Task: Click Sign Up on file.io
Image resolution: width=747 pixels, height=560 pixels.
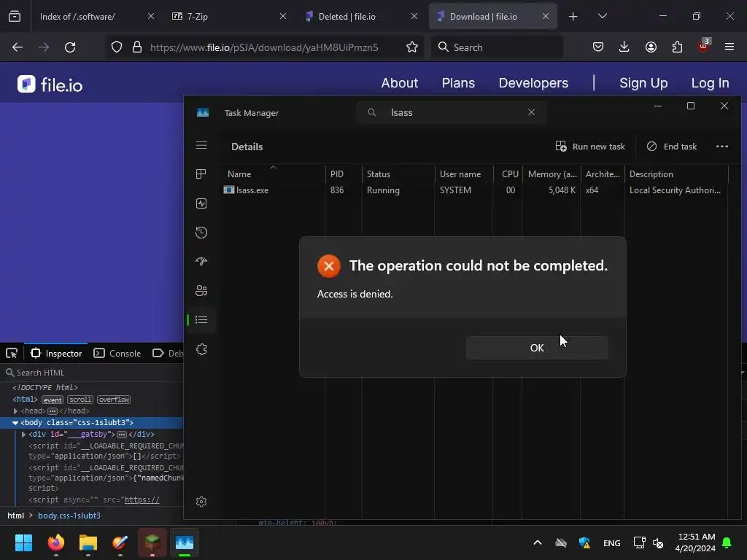Action: pos(643,83)
